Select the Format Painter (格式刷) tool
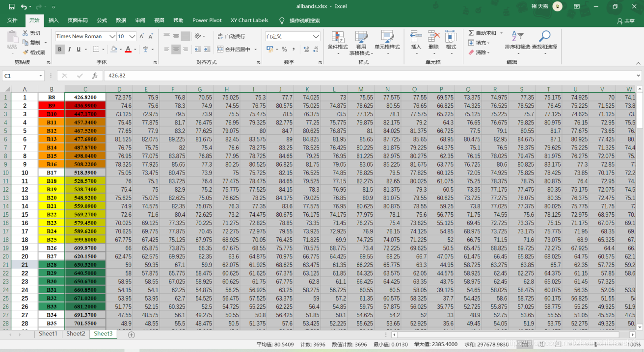The height and width of the screenshot is (352, 644). (x=34, y=52)
